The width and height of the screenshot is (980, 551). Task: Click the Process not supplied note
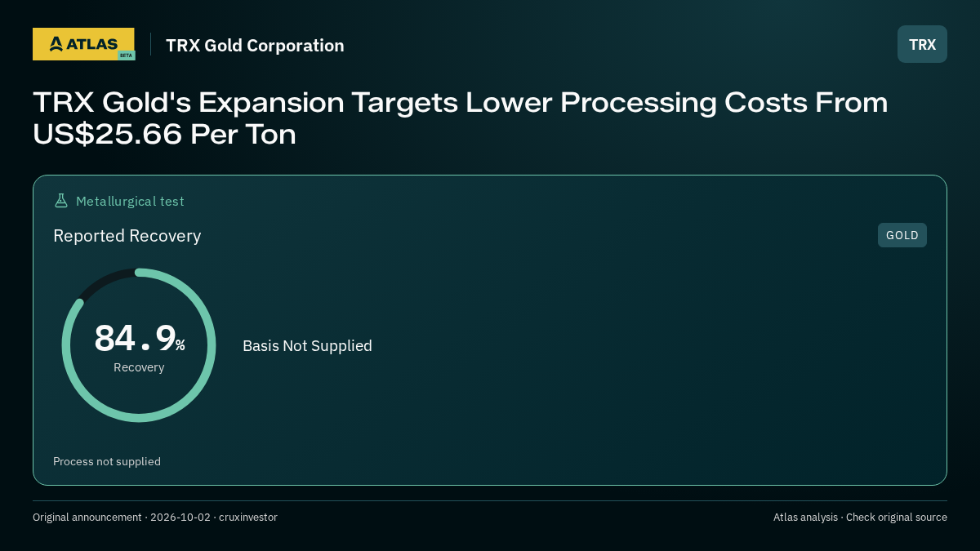(x=107, y=461)
